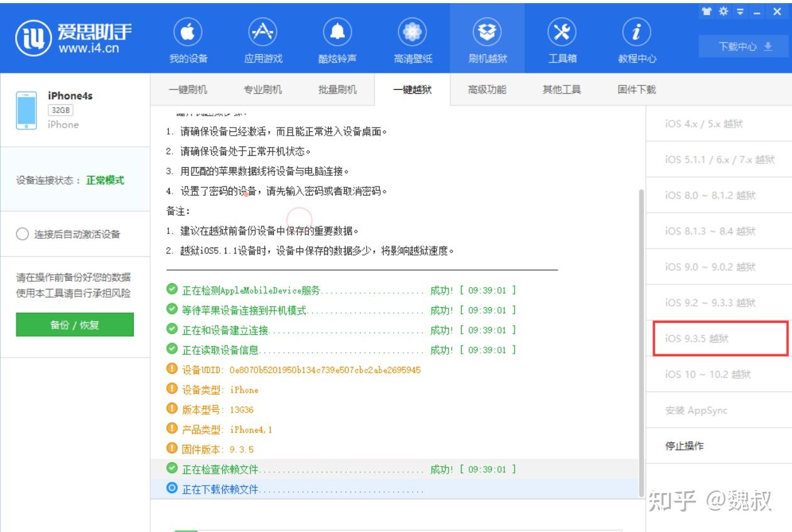Open 教程中心 tutorial center
The height and width of the screenshot is (532, 792).
637,41
